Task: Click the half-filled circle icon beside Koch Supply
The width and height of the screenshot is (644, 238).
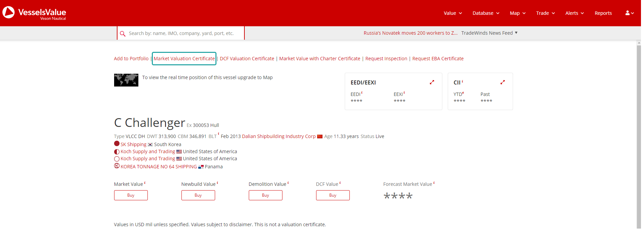Action: pyautogui.click(x=117, y=152)
